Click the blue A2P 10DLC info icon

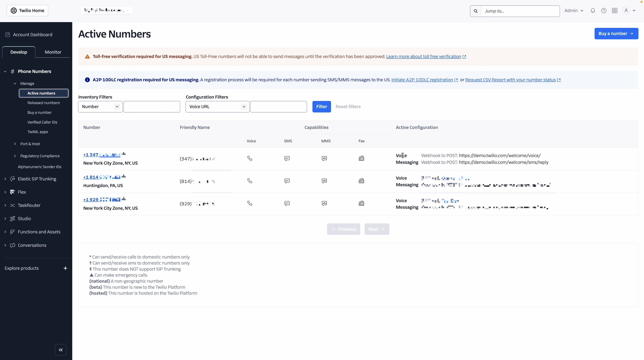[87, 80]
